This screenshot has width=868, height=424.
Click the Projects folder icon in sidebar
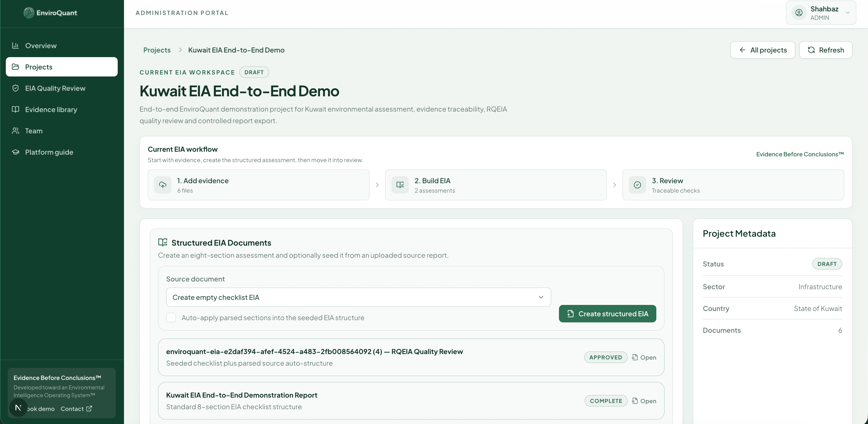point(15,67)
